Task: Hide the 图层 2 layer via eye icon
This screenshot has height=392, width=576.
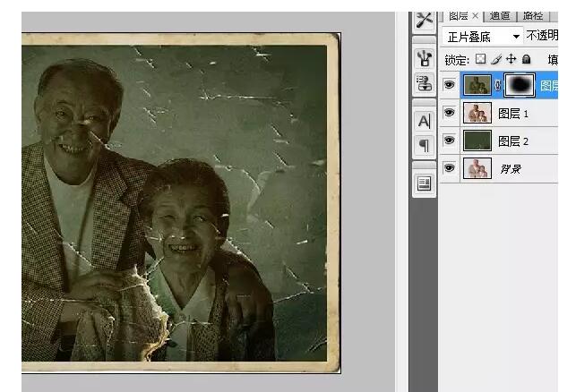Action: (450, 141)
